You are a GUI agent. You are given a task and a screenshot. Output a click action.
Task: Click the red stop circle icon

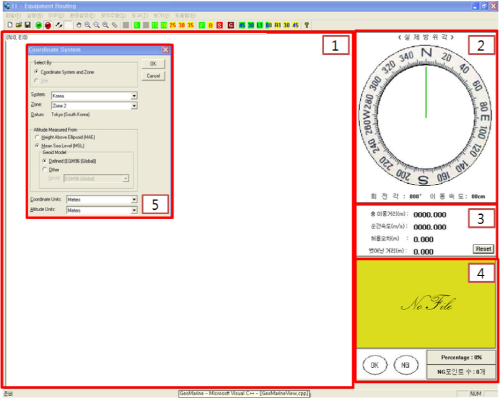pos(48,25)
